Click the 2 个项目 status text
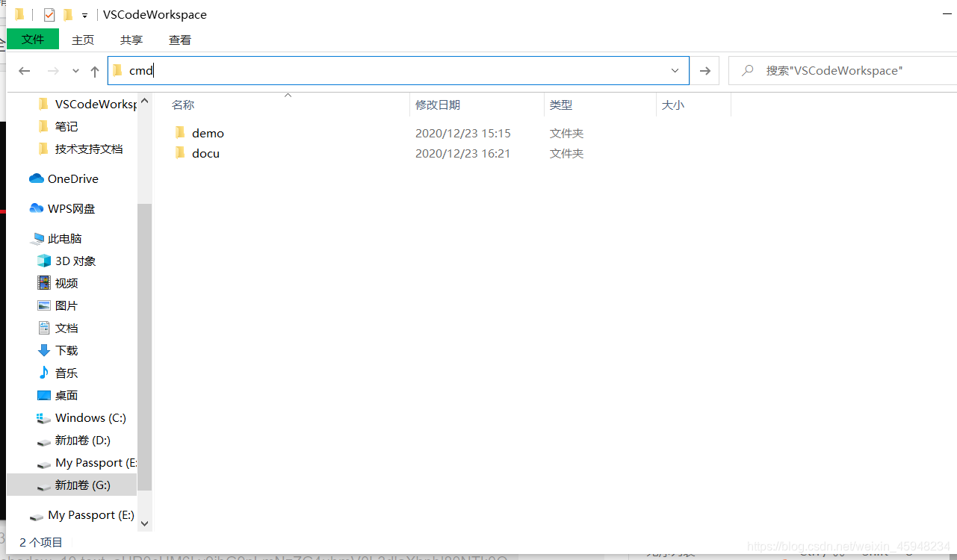The width and height of the screenshot is (957, 560). click(41, 542)
